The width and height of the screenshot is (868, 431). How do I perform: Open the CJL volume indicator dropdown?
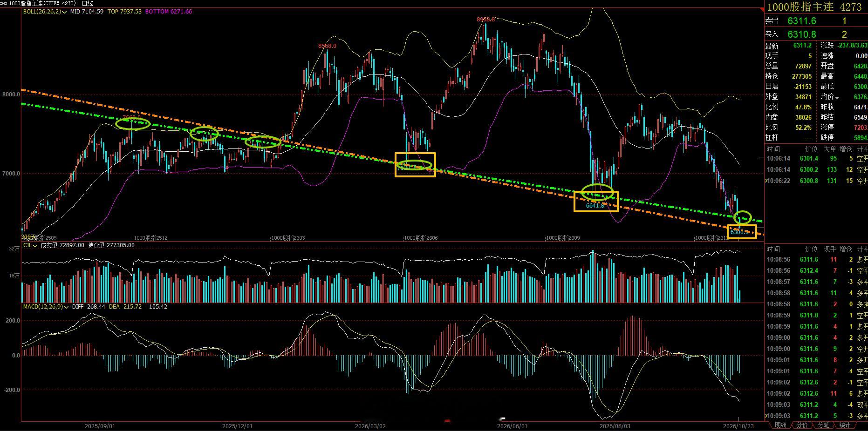35,245
